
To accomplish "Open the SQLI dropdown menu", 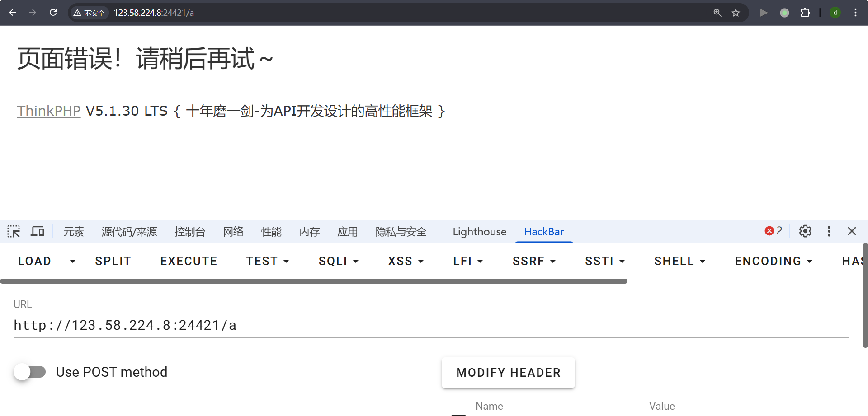I will [x=339, y=261].
